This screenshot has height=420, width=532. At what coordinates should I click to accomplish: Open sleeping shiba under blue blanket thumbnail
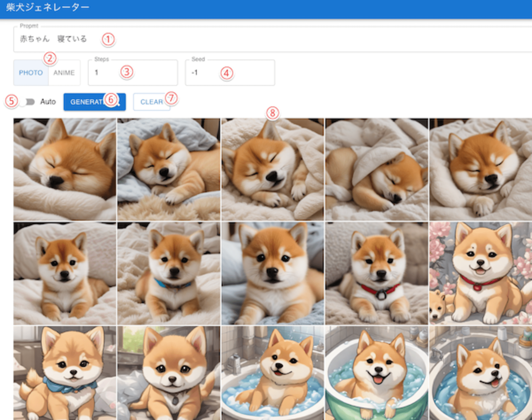click(169, 169)
